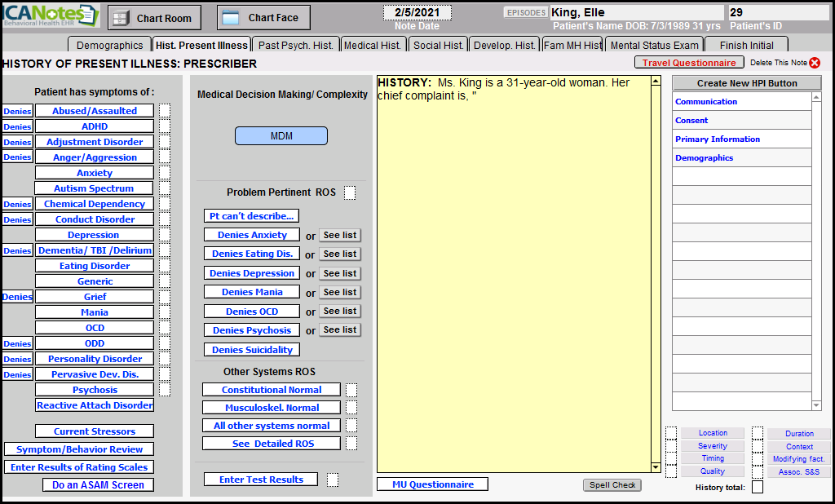This screenshot has width=835, height=504.
Task: Open See list next to Denies Anxiety
Action: (339, 235)
